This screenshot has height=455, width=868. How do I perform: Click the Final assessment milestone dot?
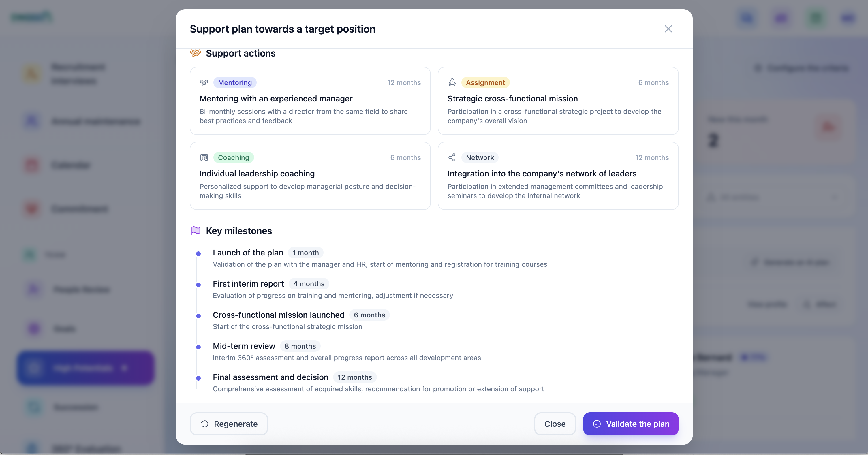198,378
